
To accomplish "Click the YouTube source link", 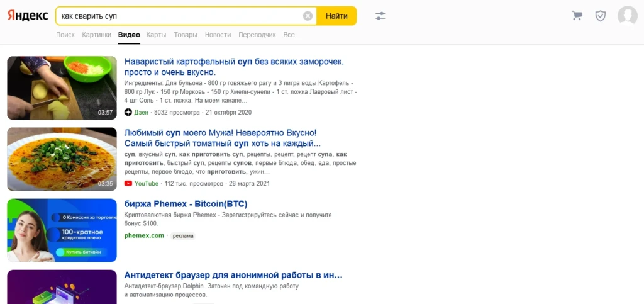I will (146, 184).
